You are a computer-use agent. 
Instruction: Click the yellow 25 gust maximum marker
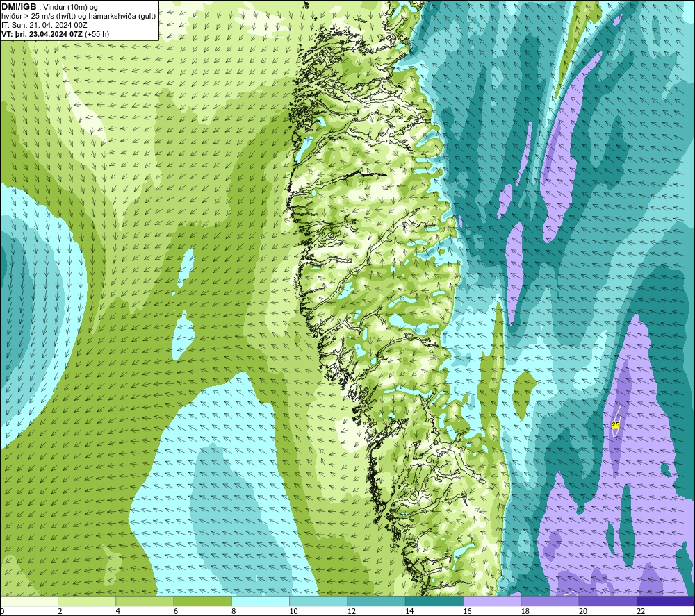(615, 424)
